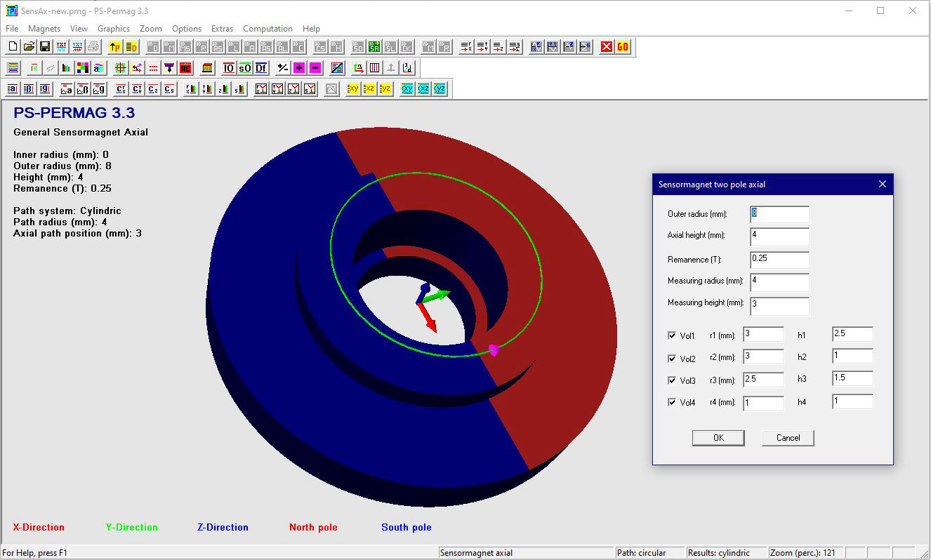Click the green 3D SA sensormagnet icon
Viewport: 931px width, 560px height.
tap(374, 47)
